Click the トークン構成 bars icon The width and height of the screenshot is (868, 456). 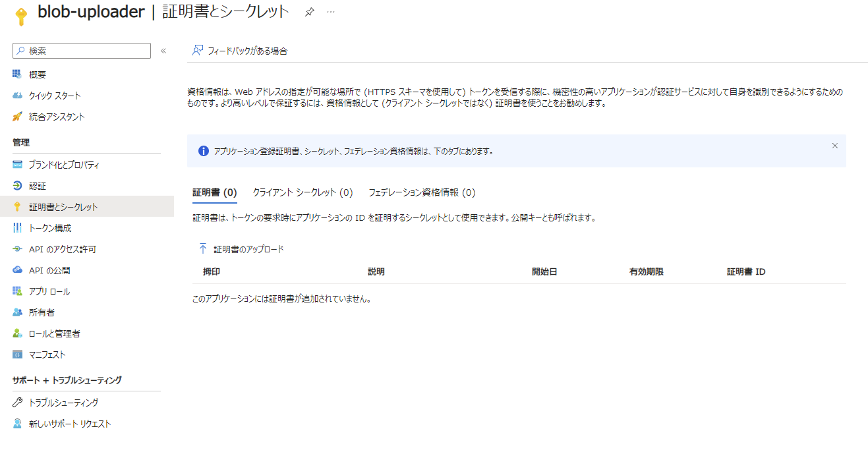click(17, 228)
